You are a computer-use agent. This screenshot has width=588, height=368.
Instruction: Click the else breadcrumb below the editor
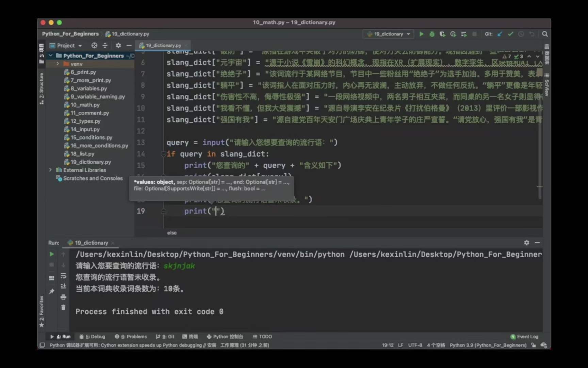coord(172,233)
